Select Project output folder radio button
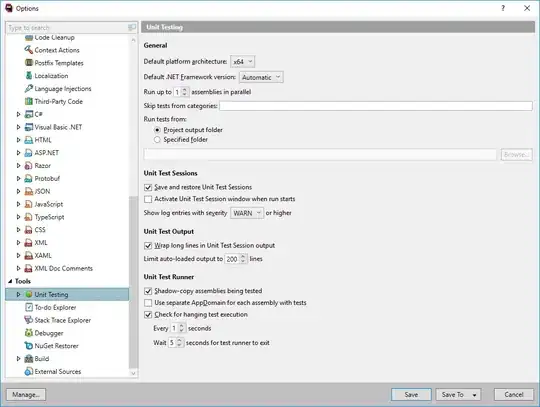The image size is (540, 407). point(157,130)
